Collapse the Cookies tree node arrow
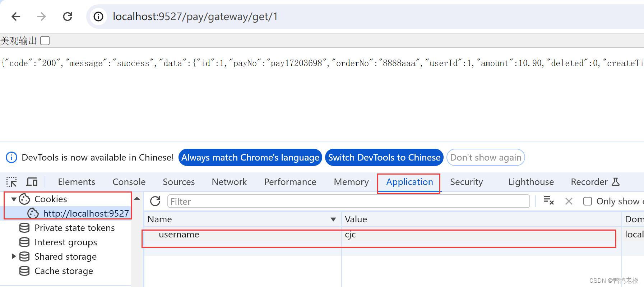This screenshot has height=287, width=644. (x=14, y=199)
